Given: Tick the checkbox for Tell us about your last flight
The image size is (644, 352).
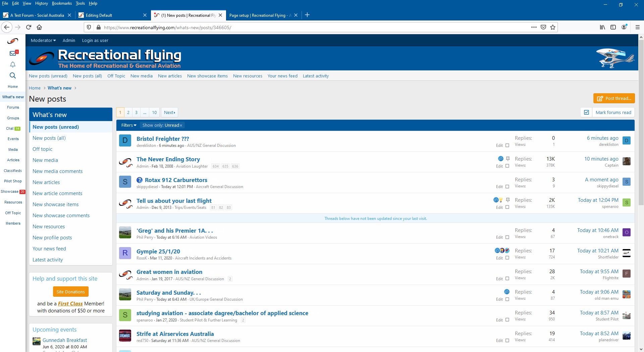Looking at the screenshot, I should click(x=507, y=208).
